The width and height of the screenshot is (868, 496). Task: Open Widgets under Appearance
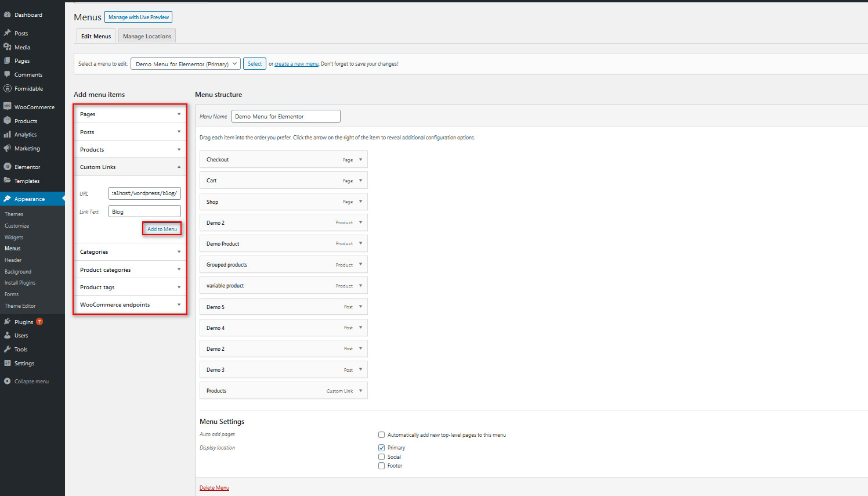[14, 238]
